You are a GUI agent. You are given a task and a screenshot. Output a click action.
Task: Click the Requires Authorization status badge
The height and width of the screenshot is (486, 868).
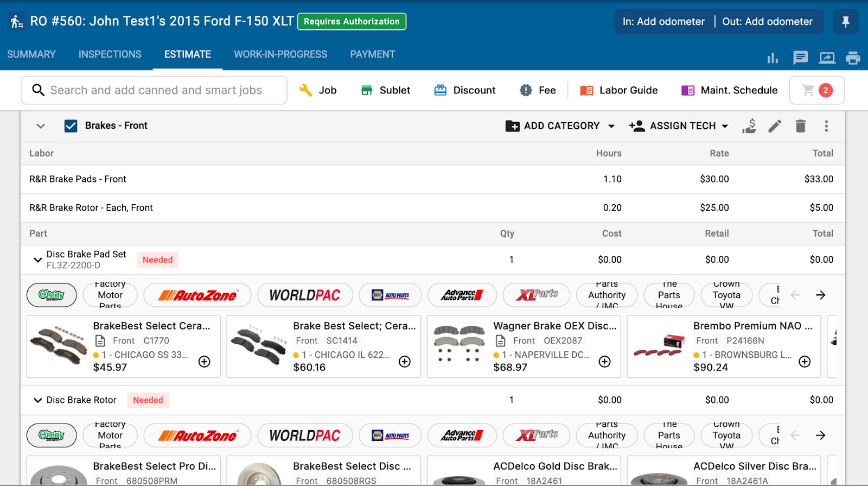352,22
